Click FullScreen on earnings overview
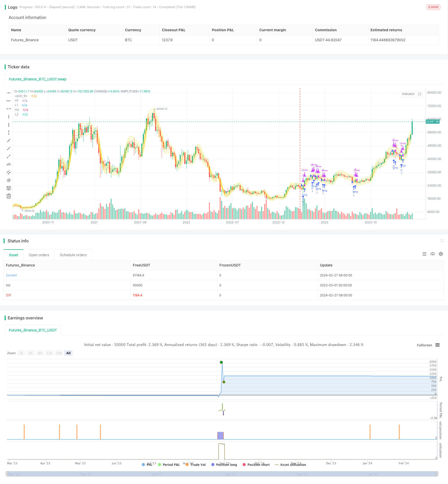 [424, 345]
